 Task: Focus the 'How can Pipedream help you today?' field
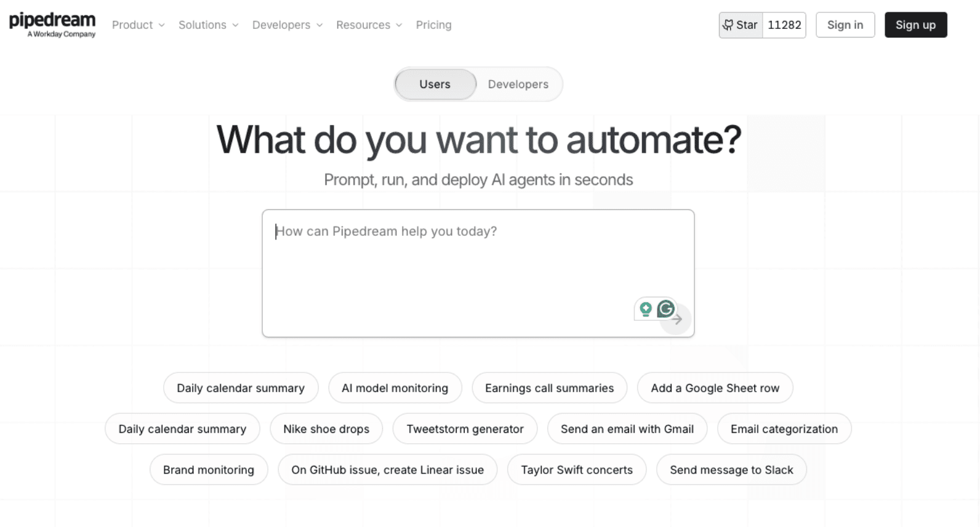[x=478, y=273]
